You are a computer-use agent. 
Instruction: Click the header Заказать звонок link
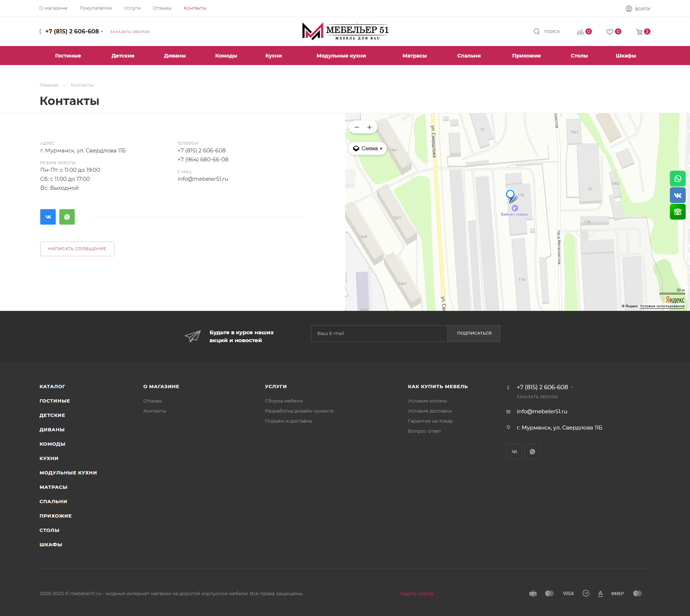pos(130,32)
